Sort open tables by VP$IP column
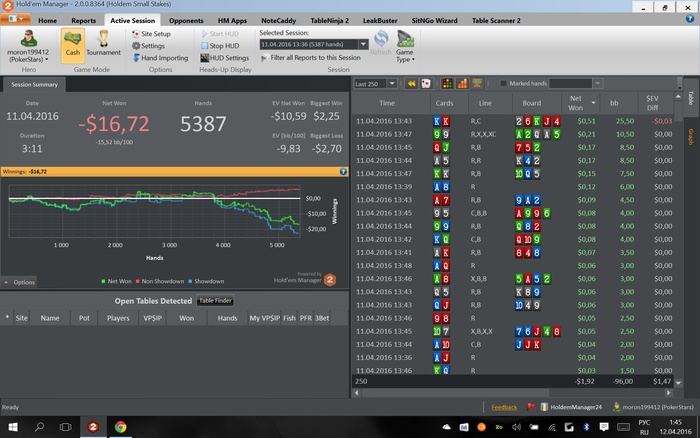 (153, 318)
